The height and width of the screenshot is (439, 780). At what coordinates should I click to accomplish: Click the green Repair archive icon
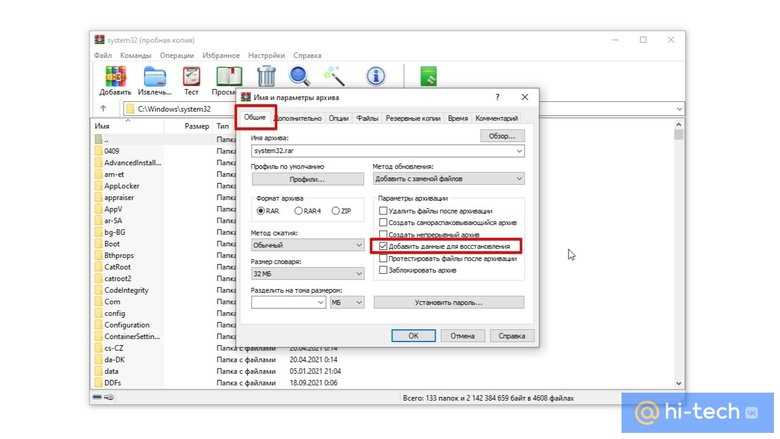pos(428,76)
